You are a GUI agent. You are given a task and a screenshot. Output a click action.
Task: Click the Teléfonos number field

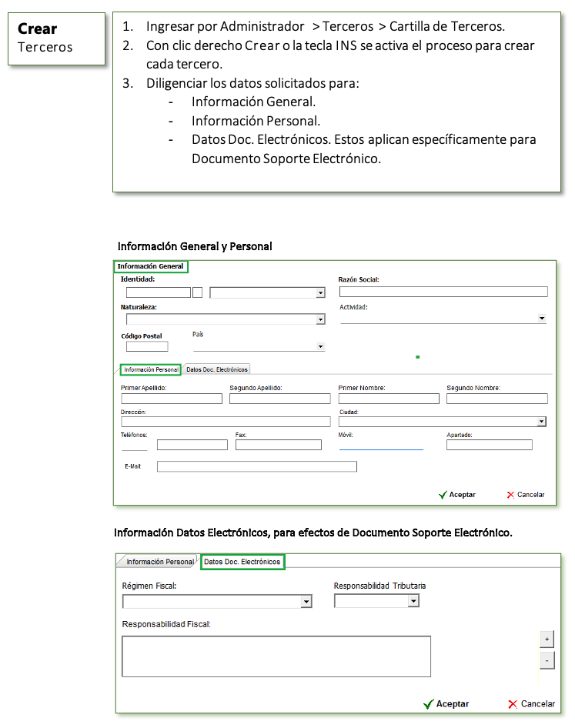(x=192, y=445)
